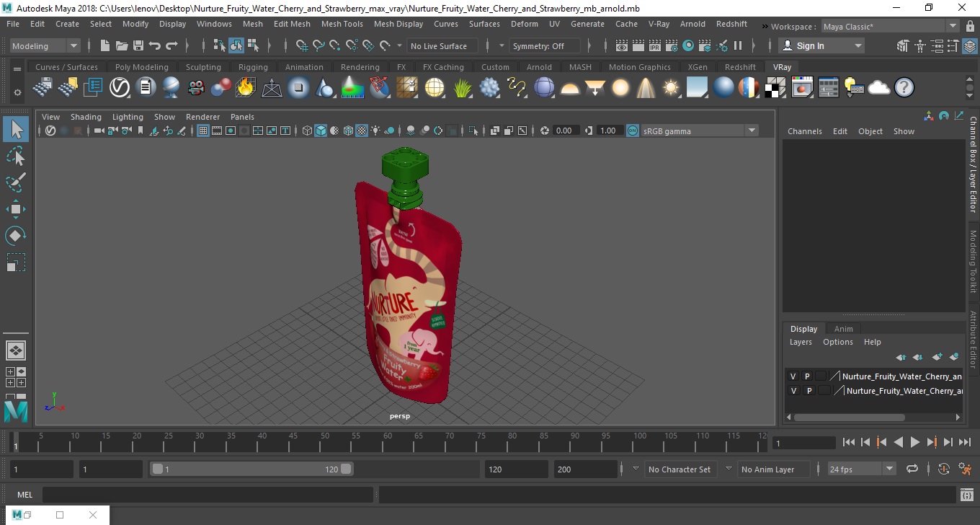This screenshot has width=980, height=525.
Task: Play the animation forwards
Action: coord(914,442)
